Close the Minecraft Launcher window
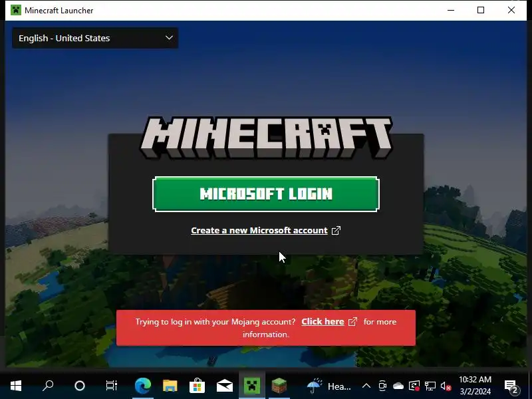The width and height of the screenshot is (532, 399). [511, 10]
